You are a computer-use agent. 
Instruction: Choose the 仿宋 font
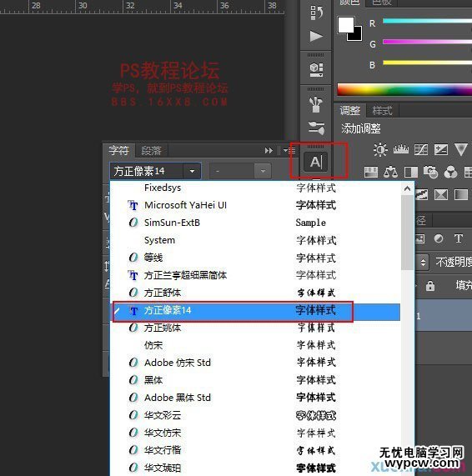pos(255,345)
